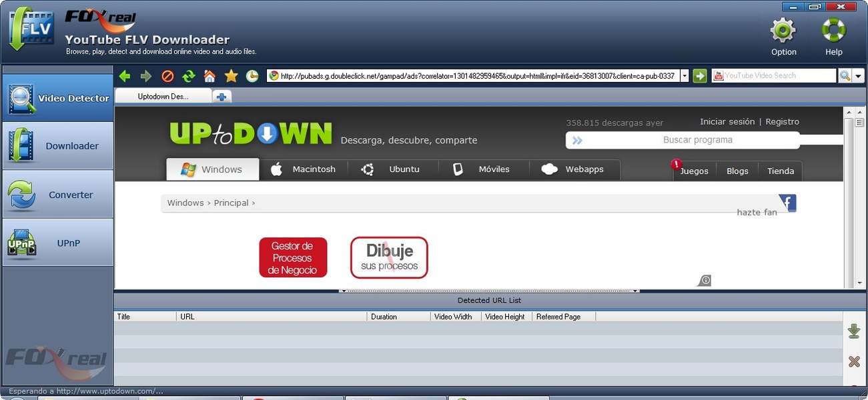Click the Principal breadcrumb link
The width and height of the screenshot is (868, 400).
231,203
